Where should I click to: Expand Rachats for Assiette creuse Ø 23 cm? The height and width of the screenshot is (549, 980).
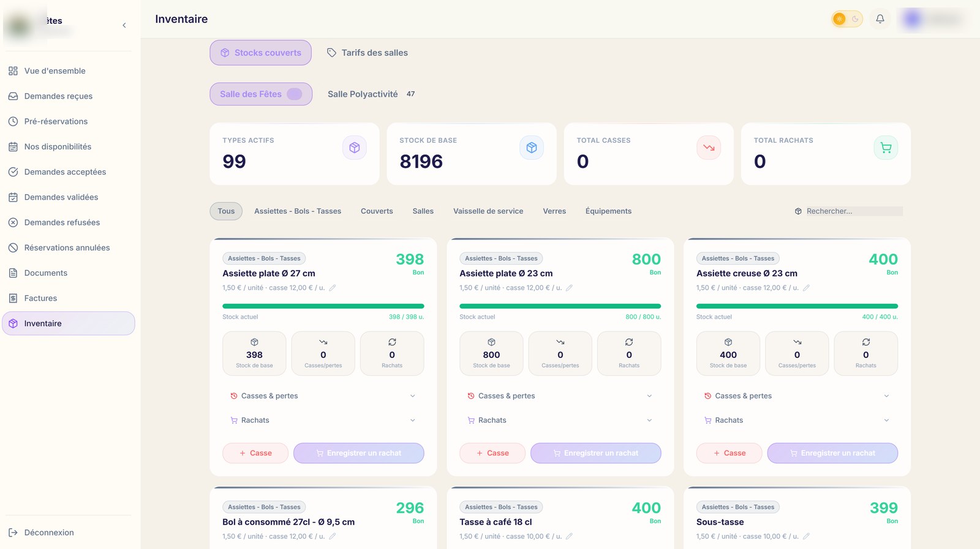797,420
